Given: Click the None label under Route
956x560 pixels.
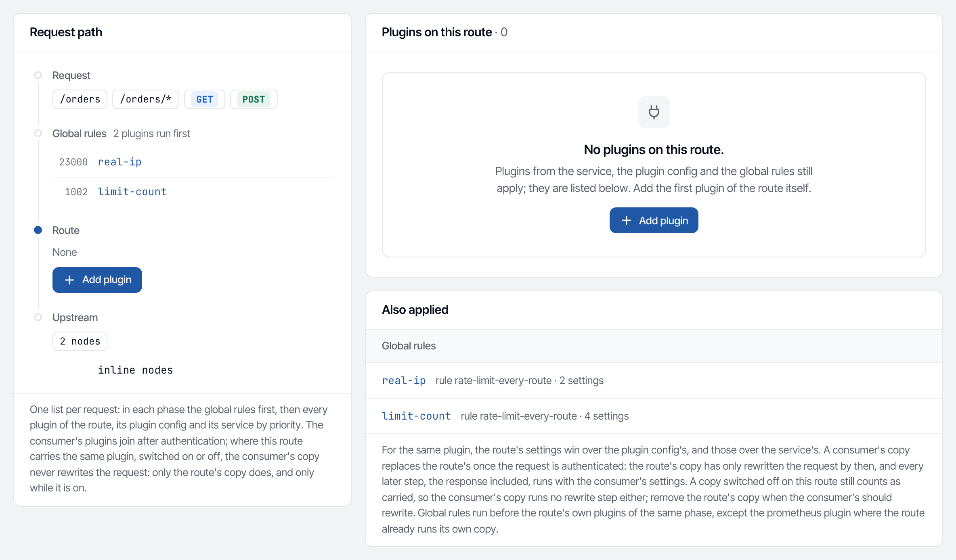Looking at the screenshot, I should (65, 253).
